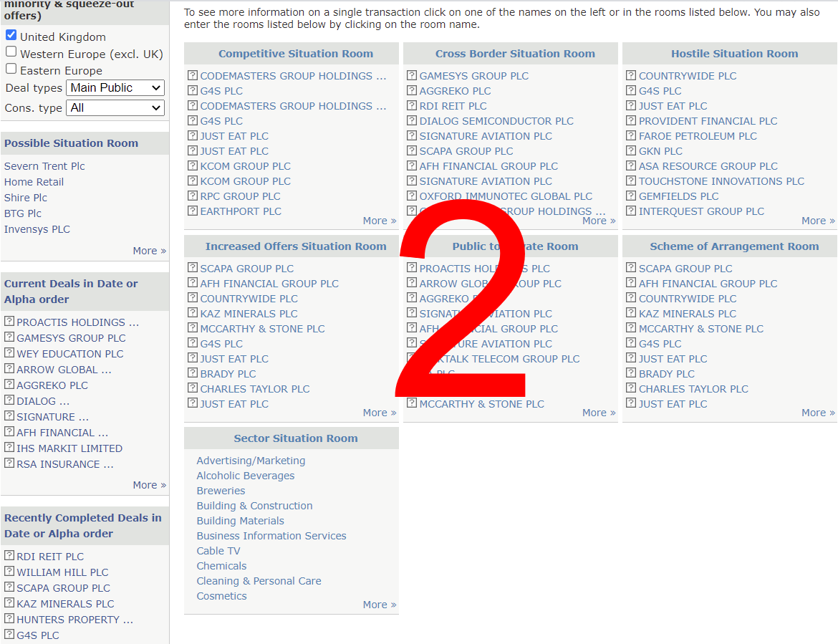Click the icon beside WEY EDUCATION PLC
This screenshot has width=838, height=644.
tap(9, 352)
